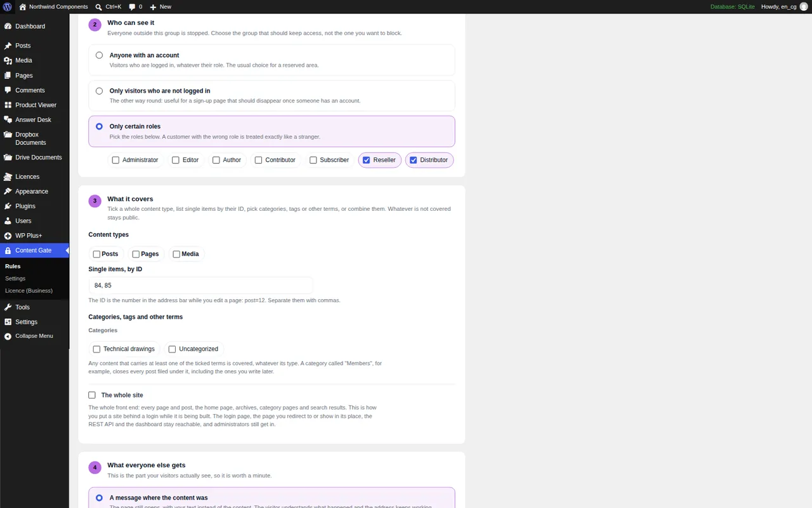The width and height of the screenshot is (812, 508).
Task: Click the "Database: SQLite" status text
Action: [732, 6]
